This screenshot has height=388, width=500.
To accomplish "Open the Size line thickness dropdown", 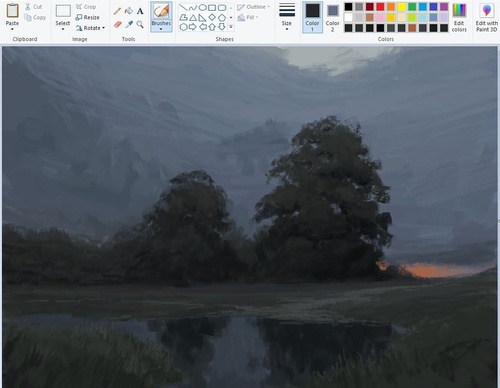I will [x=287, y=16].
